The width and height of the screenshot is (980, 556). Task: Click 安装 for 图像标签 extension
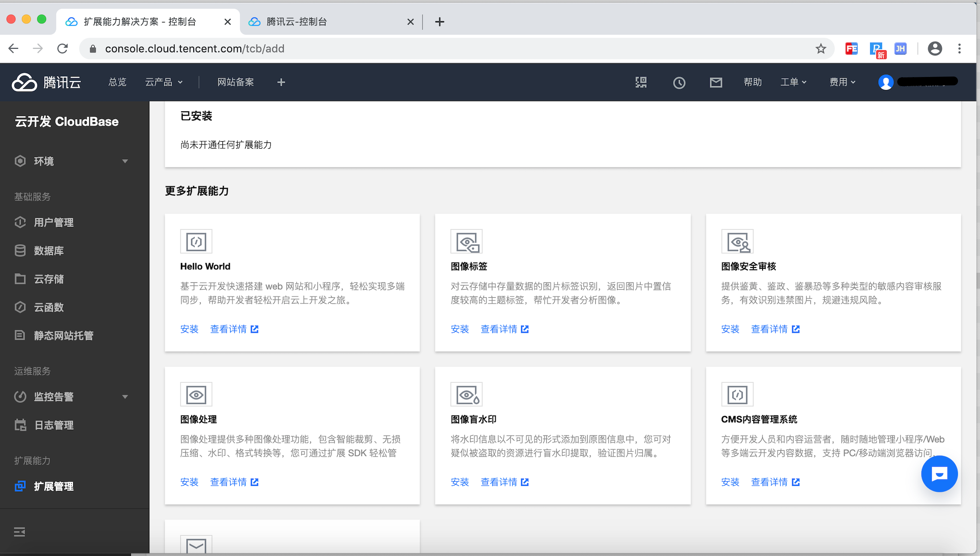pyautogui.click(x=460, y=329)
